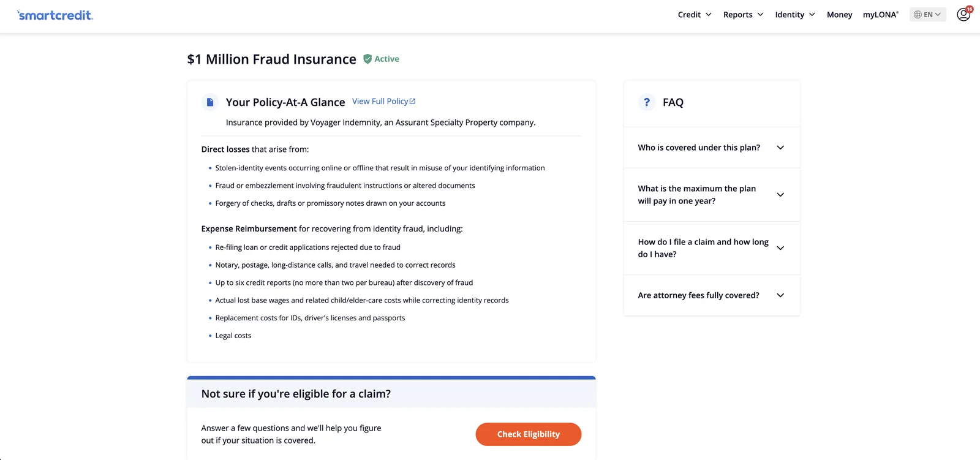Click the Check Eligibility button
980x460 pixels.
[529, 434]
